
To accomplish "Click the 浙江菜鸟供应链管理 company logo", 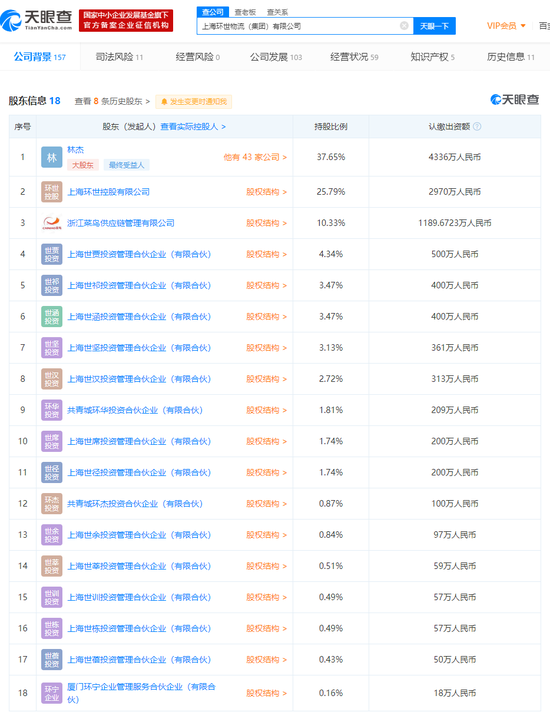I will (x=52, y=223).
